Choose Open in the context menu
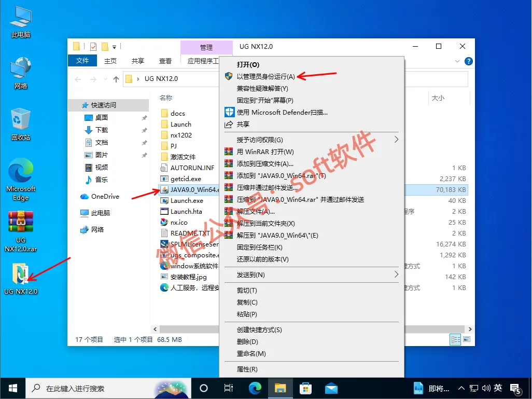The height and width of the screenshot is (399, 532). pos(312,64)
